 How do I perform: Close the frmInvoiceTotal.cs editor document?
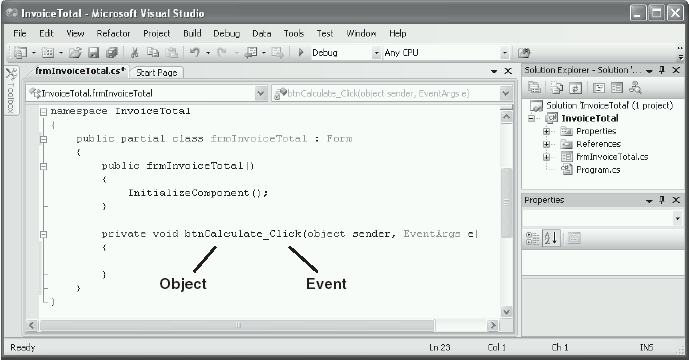click(x=508, y=71)
